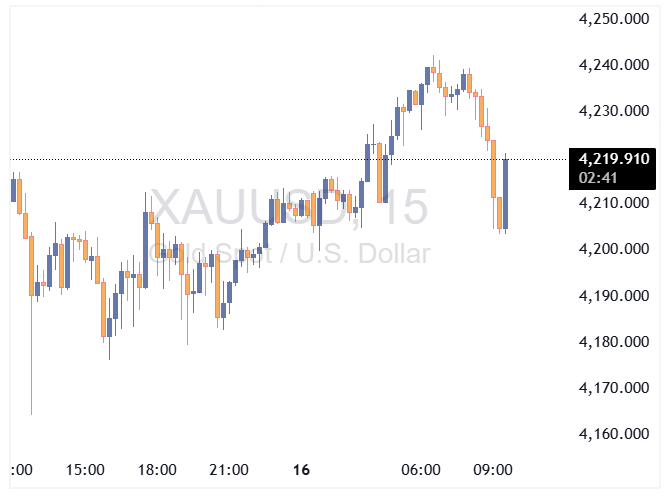The height and width of the screenshot is (502, 670).
Task: Select the 4,190.000 price scale level
Action: (614, 296)
